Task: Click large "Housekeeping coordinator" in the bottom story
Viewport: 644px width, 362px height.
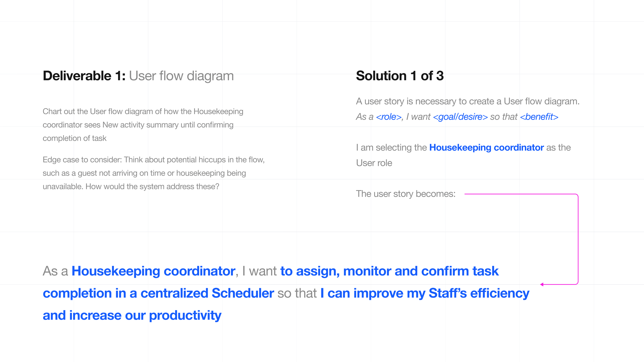Action: pyautogui.click(x=153, y=271)
